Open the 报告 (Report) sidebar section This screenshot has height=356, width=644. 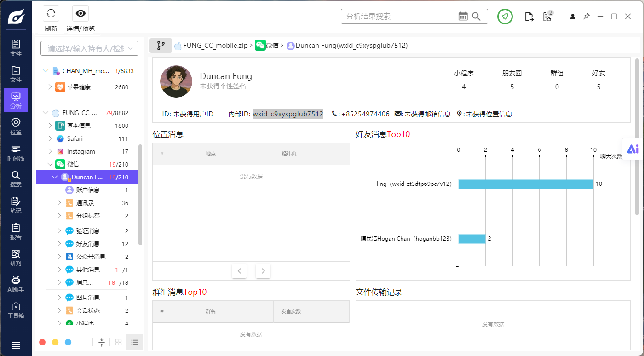[x=16, y=231]
